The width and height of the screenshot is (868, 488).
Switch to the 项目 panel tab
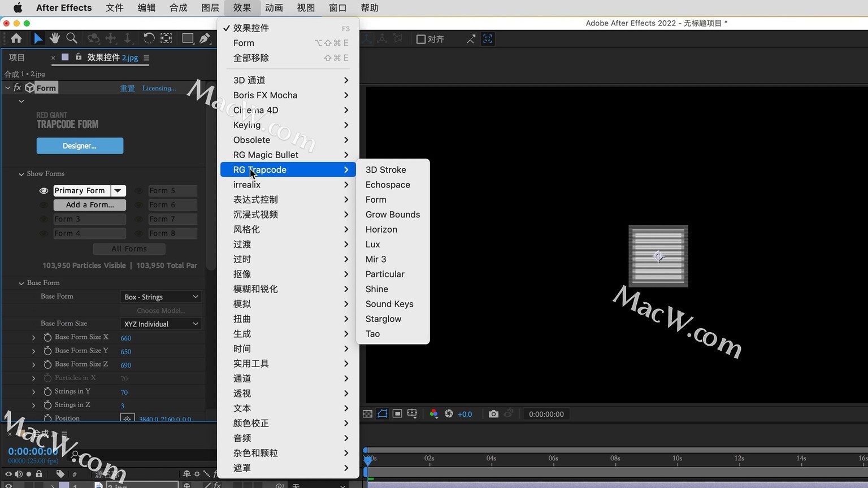[17, 58]
